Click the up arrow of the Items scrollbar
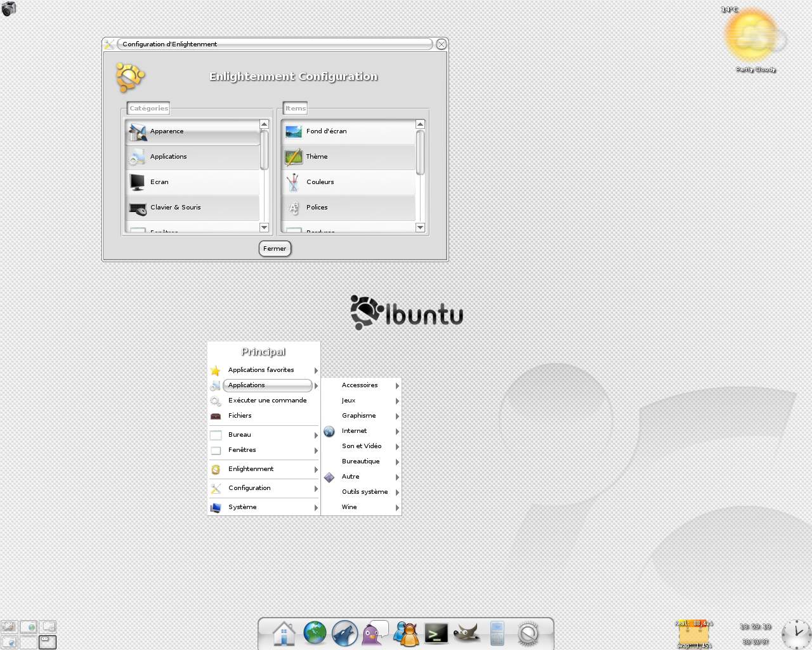The image size is (812, 650). tap(420, 124)
